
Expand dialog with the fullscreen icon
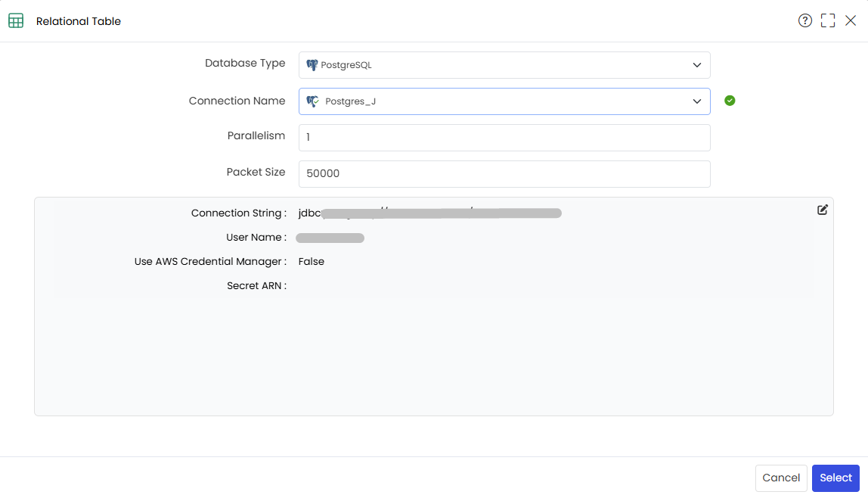828,21
